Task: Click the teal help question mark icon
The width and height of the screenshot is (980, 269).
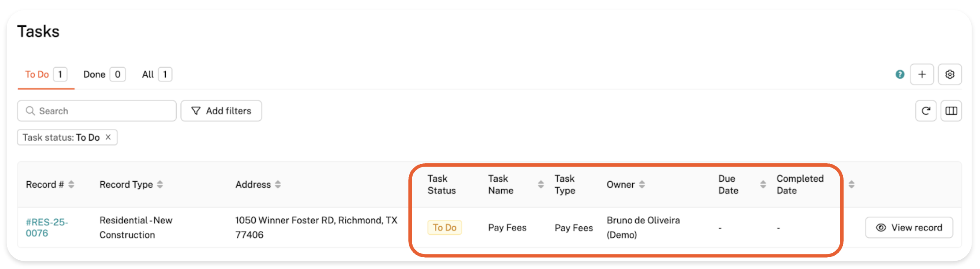Action: click(900, 74)
